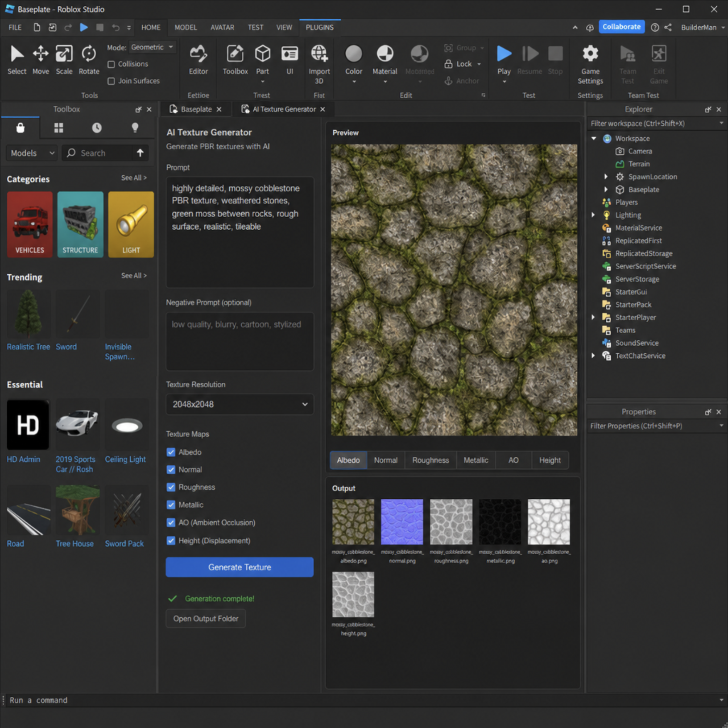Viewport: 728px width, 728px height.
Task: Start Play test in ribbon
Action: [x=504, y=63]
